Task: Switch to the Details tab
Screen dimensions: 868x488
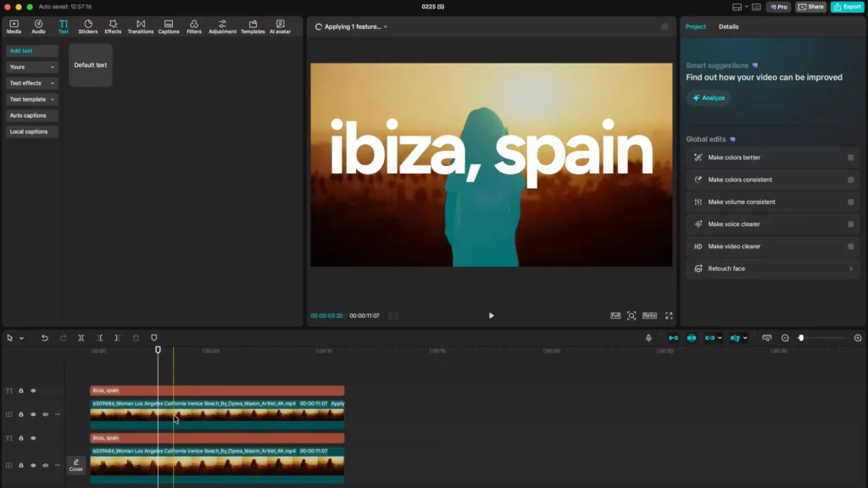Action: pyautogui.click(x=728, y=27)
